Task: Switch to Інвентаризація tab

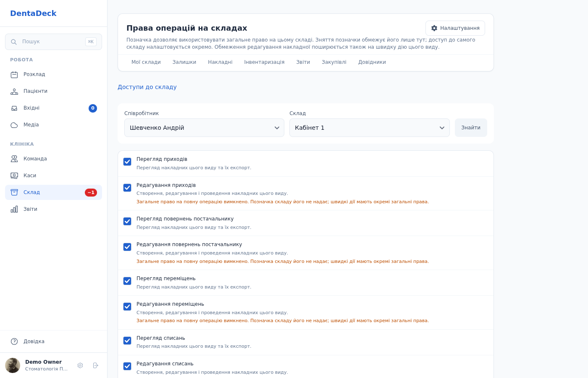Action: click(x=264, y=62)
